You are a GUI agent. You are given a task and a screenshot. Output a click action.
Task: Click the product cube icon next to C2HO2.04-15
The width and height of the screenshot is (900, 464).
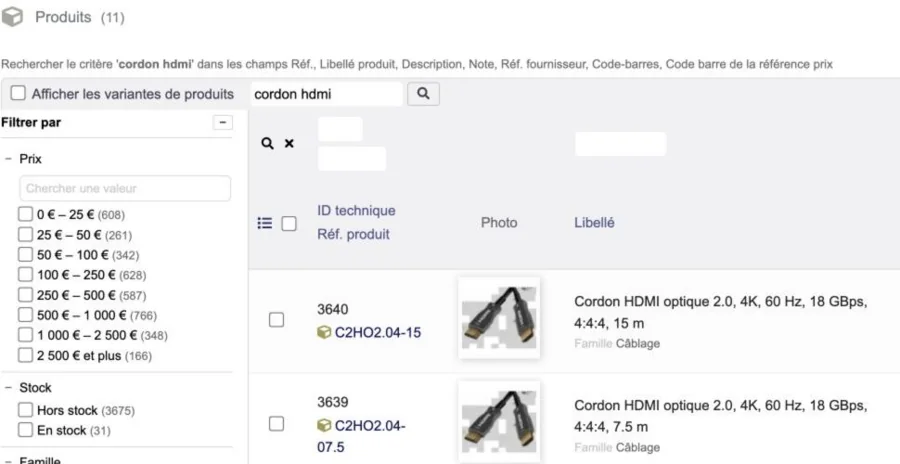click(x=324, y=332)
